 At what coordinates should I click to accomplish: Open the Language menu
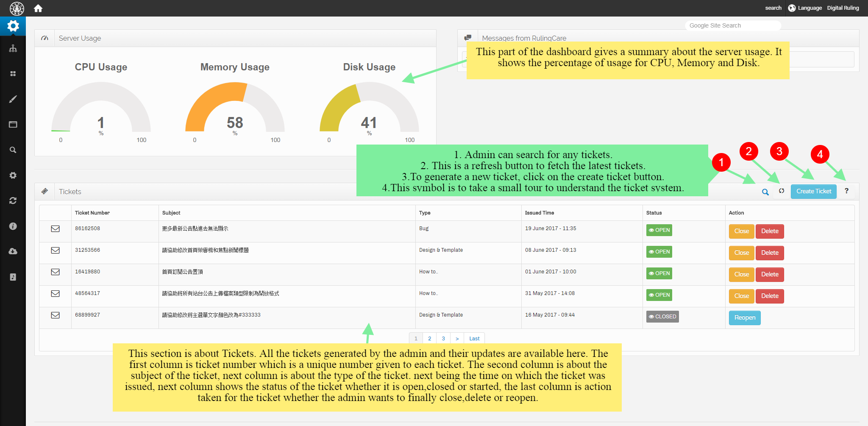coord(805,8)
